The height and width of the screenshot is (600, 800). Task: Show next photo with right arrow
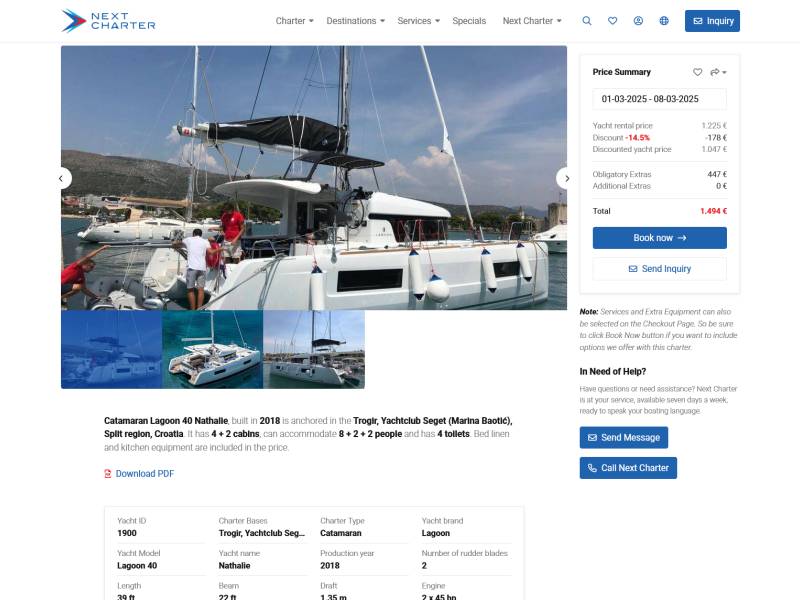tap(563, 179)
